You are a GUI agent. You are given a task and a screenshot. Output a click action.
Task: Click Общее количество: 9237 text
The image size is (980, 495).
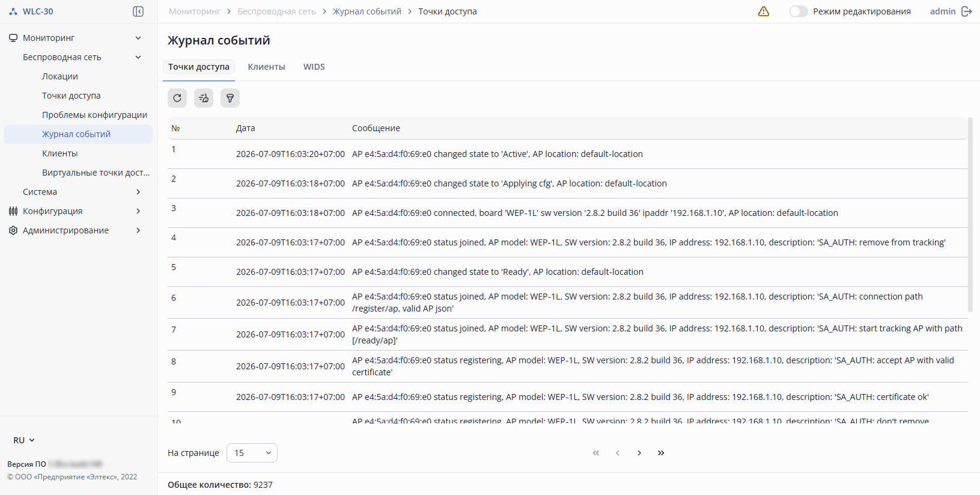click(x=220, y=485)
